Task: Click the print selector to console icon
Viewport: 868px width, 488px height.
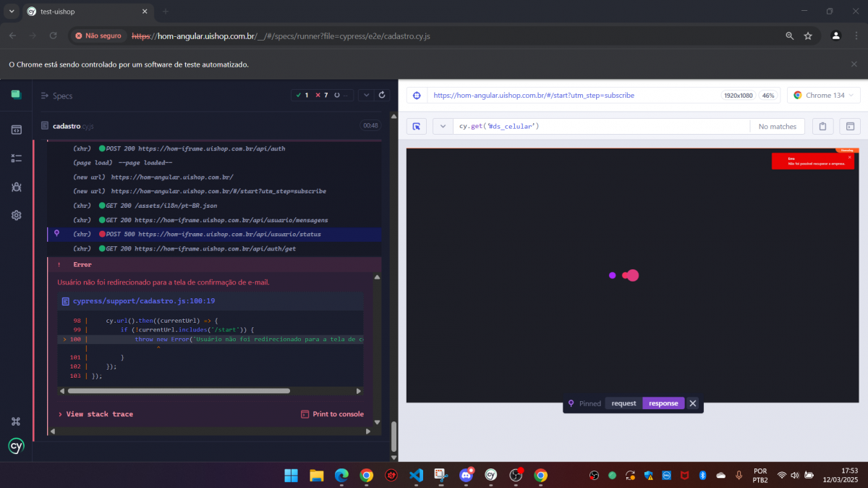Action: pos(850,126)
